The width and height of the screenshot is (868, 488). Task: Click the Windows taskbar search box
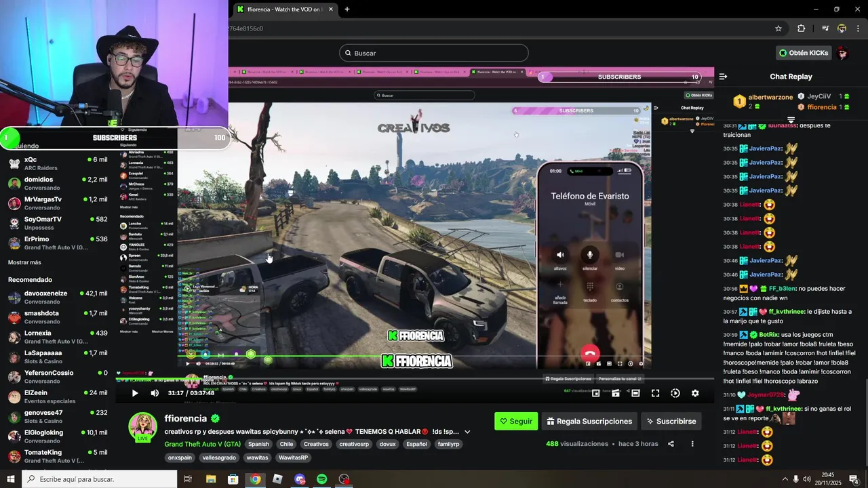(100, 479)
